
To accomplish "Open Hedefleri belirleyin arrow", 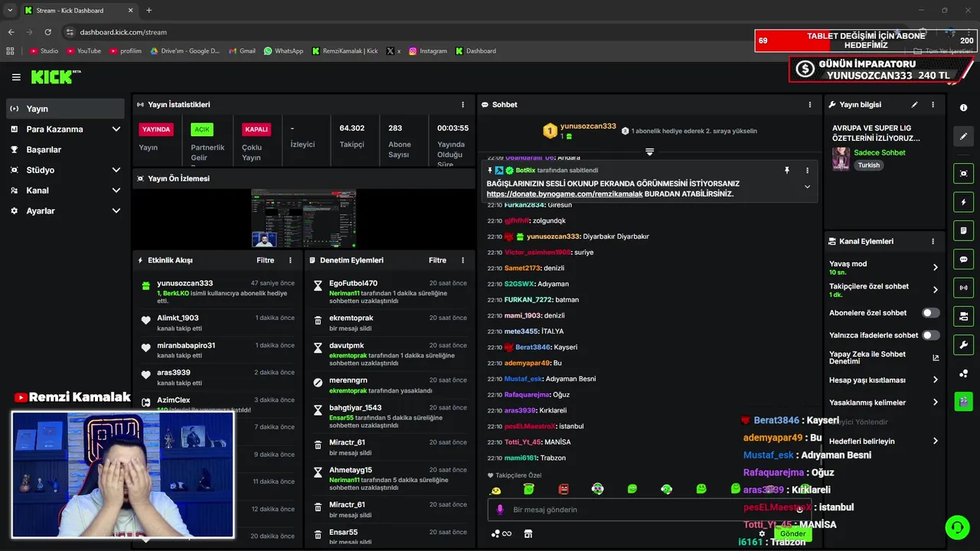I will click(935, 441).
